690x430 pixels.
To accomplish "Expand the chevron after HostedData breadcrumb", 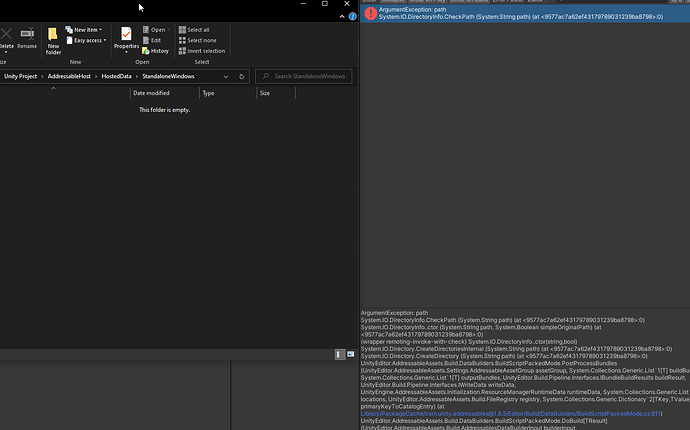I will (x=137, y=76).
